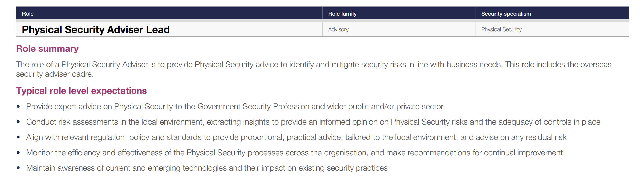
Task: Click the bullet dot before "Conduct risk assessments"
Action: coord(18,122)
